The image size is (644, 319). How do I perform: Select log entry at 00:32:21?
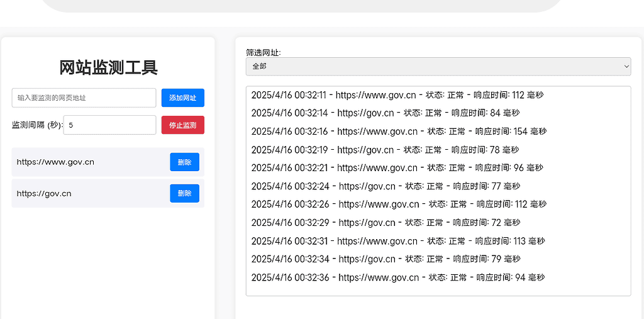point(397,168)
